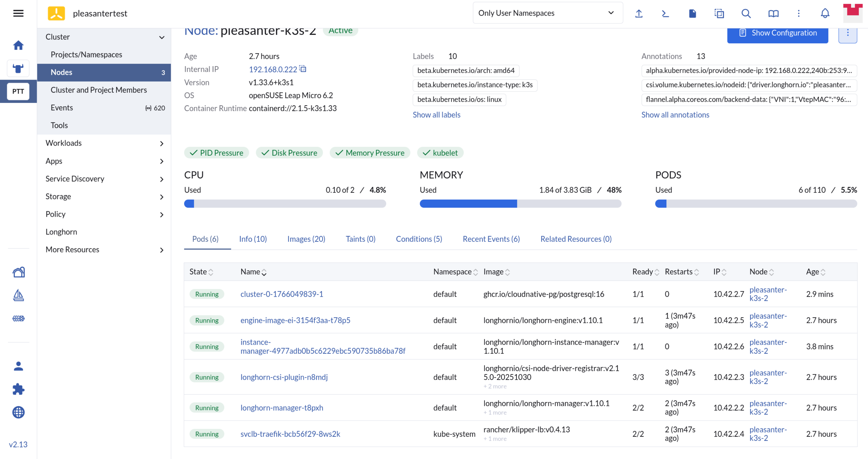Open Extensions puzzle piece icon
868x459 pixels.
(x=18, y=389)
